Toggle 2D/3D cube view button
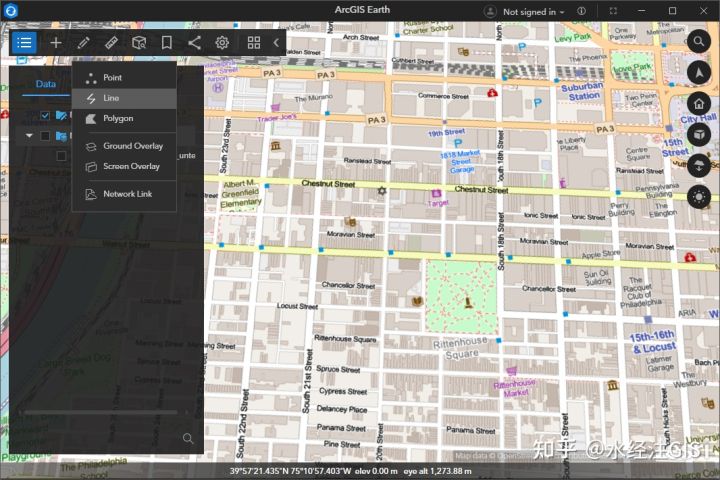 coord(699,135)
